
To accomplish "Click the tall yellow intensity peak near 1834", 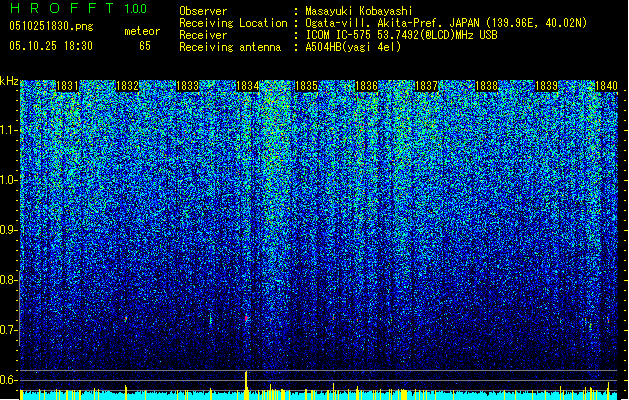I will pos(246,385).
